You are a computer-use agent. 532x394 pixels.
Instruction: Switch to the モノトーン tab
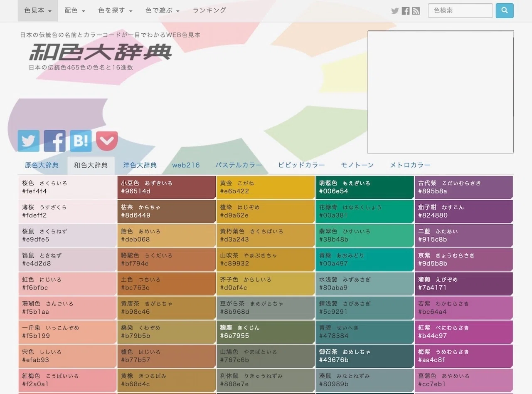point(357,165)
